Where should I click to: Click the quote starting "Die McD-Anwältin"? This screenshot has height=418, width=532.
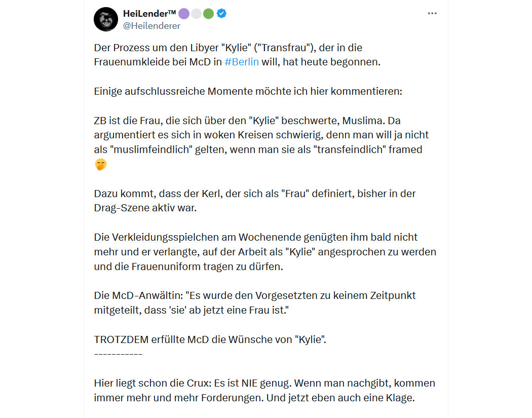pos(255,302)
